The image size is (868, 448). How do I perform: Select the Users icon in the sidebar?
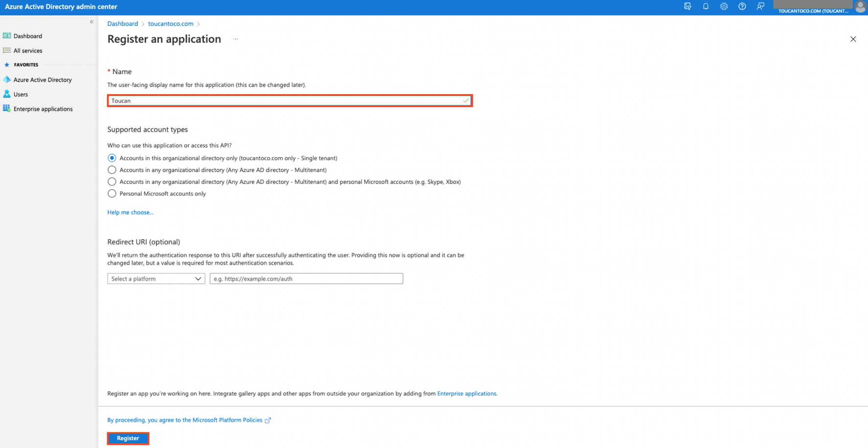click(7, 94)
